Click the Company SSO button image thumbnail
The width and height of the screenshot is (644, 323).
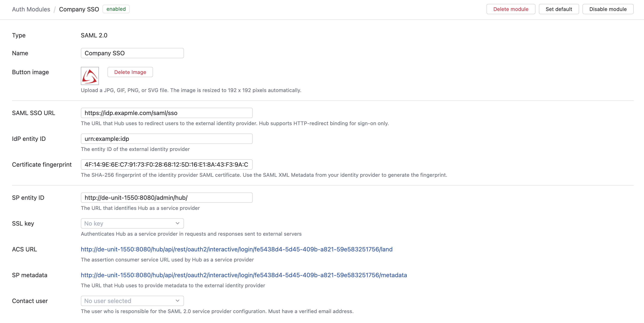(x=90, y=76)
